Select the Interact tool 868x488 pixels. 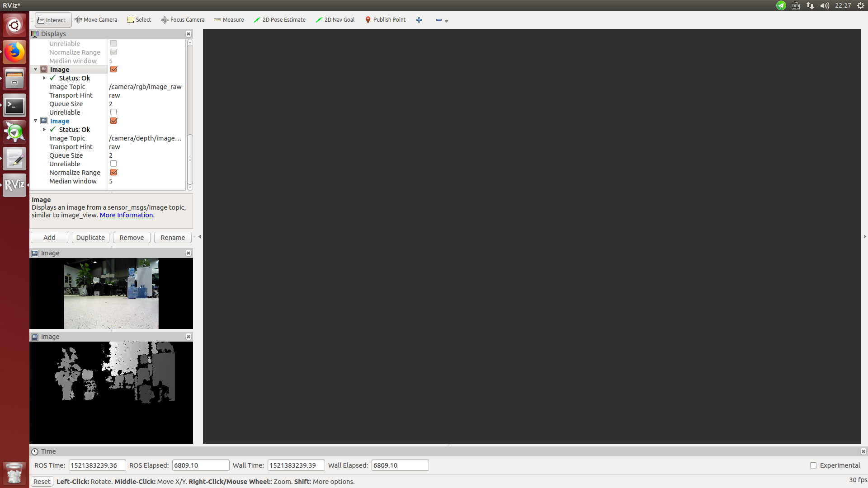coord(52,20)
